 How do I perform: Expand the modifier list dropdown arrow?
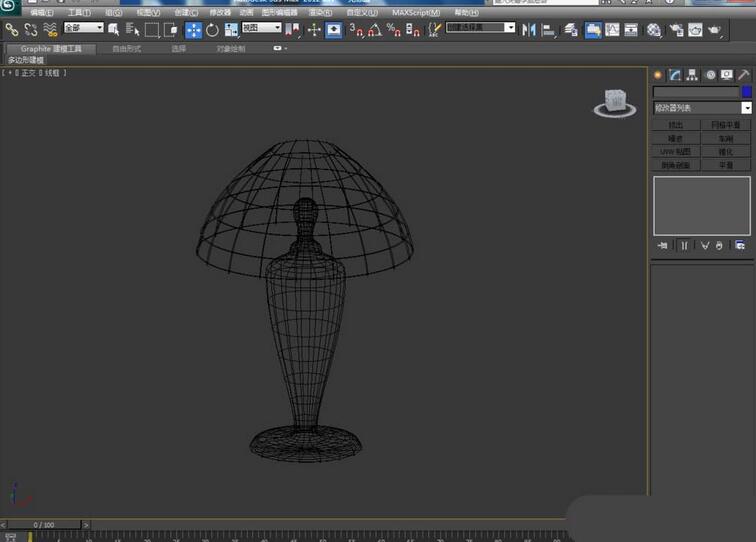[746, 108]
